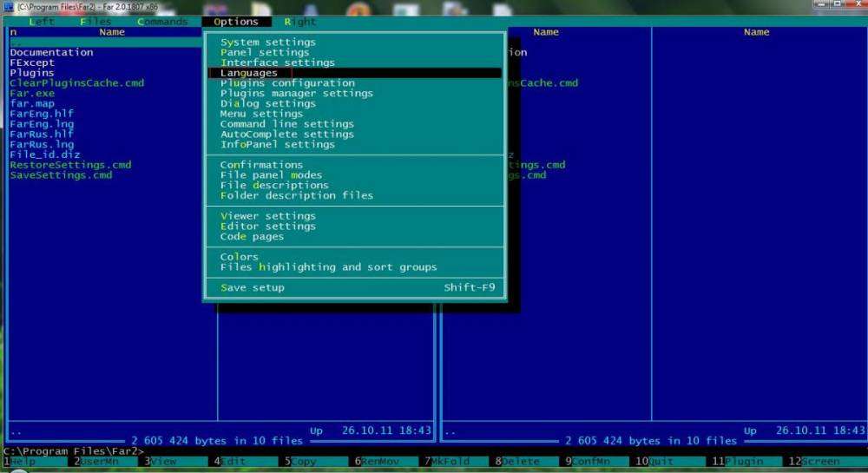Viewport: 868px width, 473px height.
Task: Select the Languages menu entry
Action: [249, 73]
